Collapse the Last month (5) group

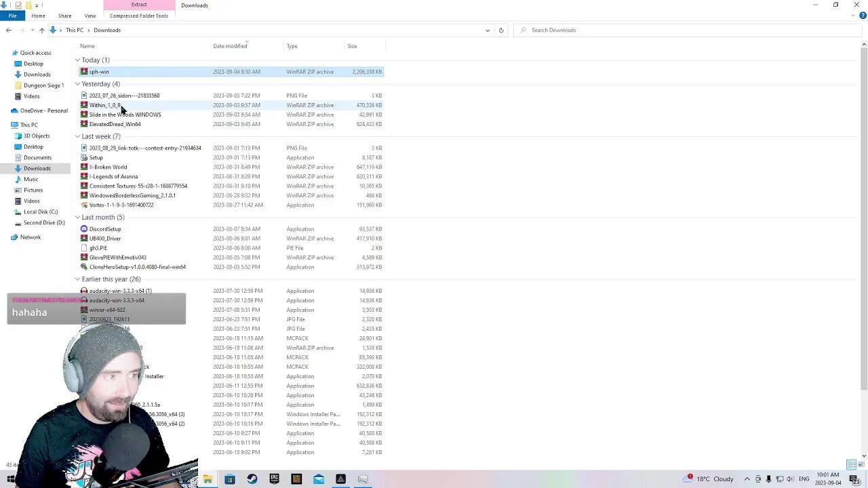pyautogui.click(x=77, y=218)
